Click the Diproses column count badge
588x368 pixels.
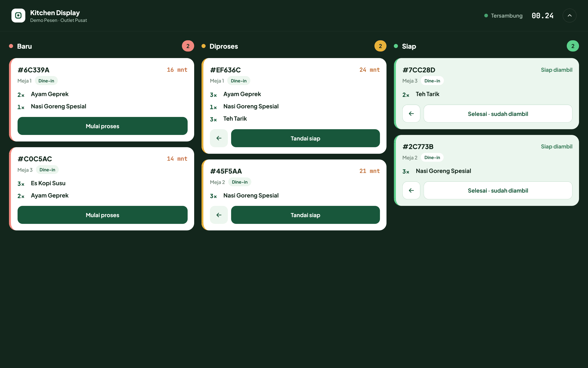[x=380, y=46]
